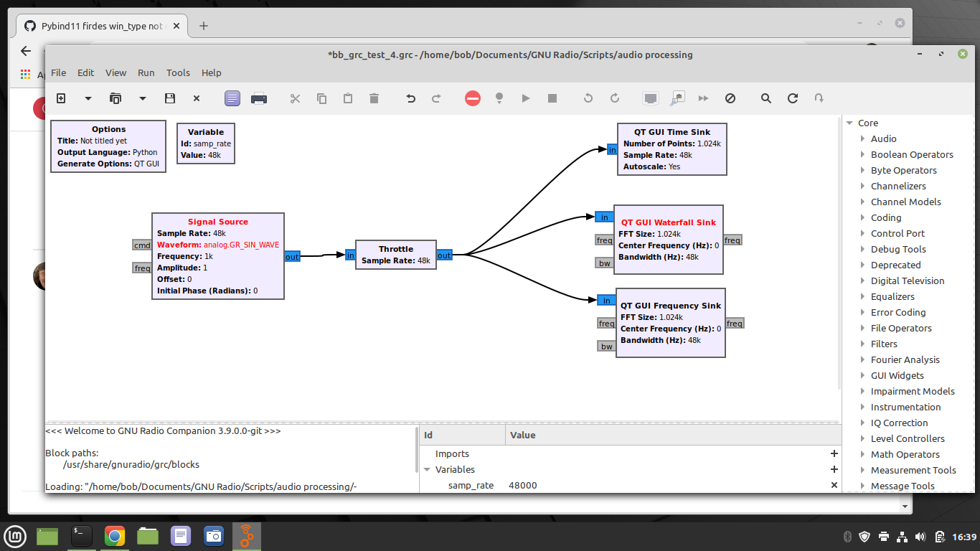Image resolution: width=980 pixels, height=551 pixels.
Task: Open the recent files dropdown arrow
Action: pos(143,98)
